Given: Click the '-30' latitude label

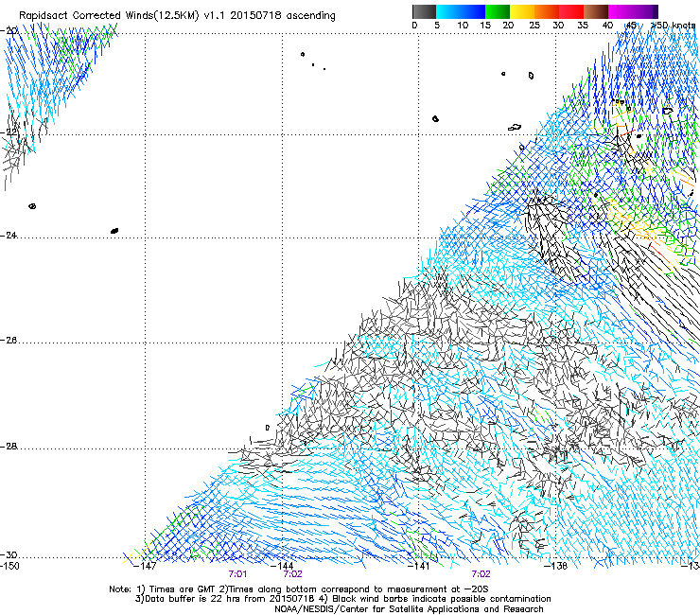Looking at the screenshot, I should coord(9,555).
